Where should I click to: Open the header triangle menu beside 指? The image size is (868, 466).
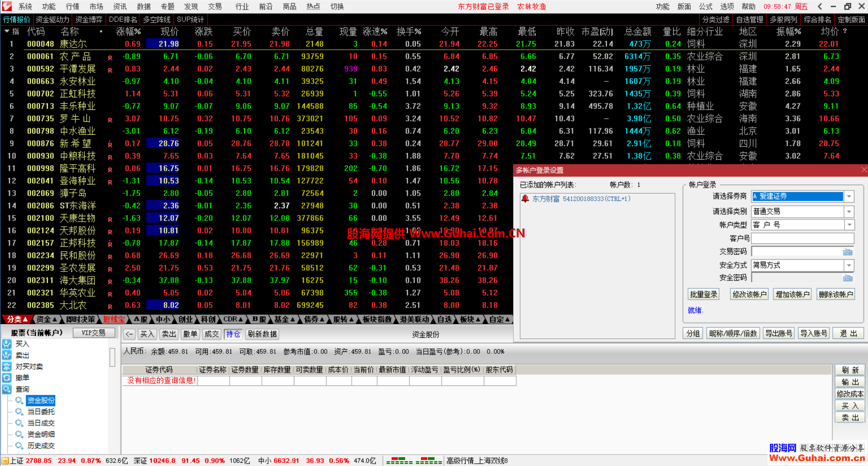click(7, 32)
